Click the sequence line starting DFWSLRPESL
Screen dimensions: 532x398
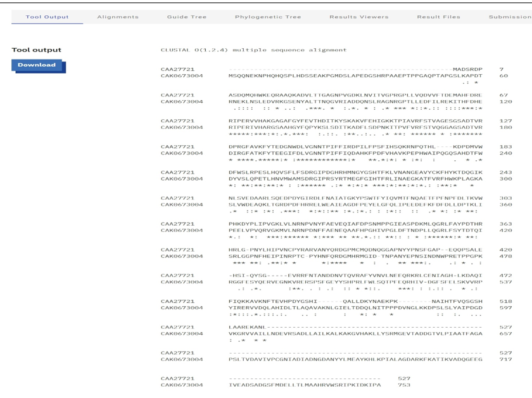(355, 172)
